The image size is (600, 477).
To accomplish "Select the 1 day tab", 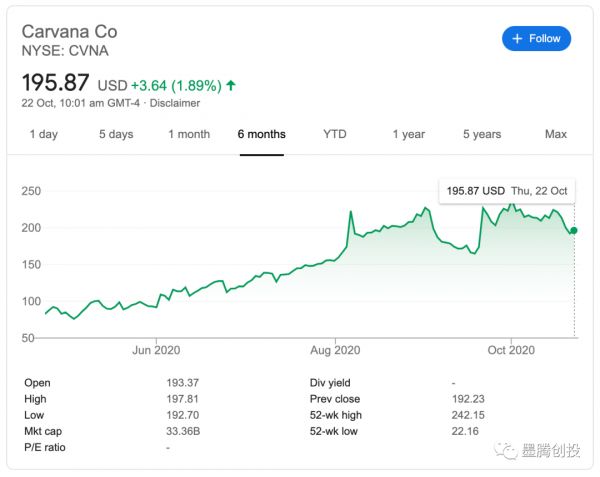I will [x=43, y=134].
